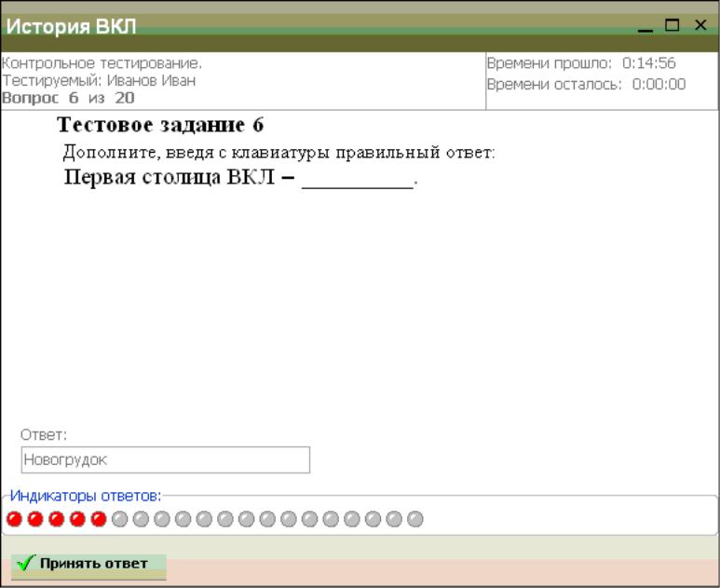Click the Принять ответ button
Viewport: 720px width, 588px height.
[88, 567]
